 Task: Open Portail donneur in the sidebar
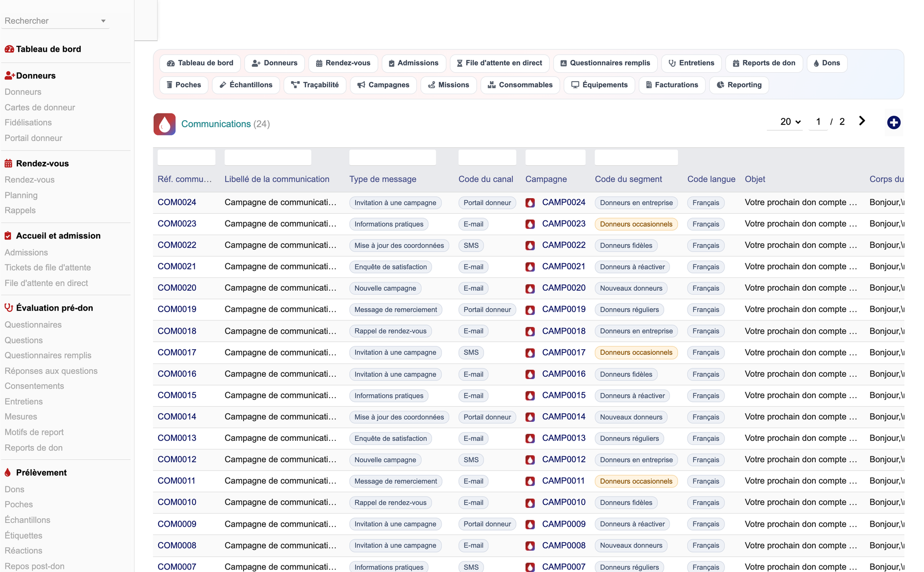tap(33, 138)
